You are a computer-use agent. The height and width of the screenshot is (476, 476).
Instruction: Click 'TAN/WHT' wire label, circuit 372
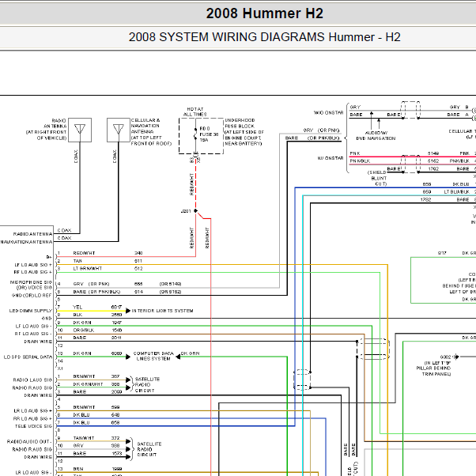(x=84, y=438)
